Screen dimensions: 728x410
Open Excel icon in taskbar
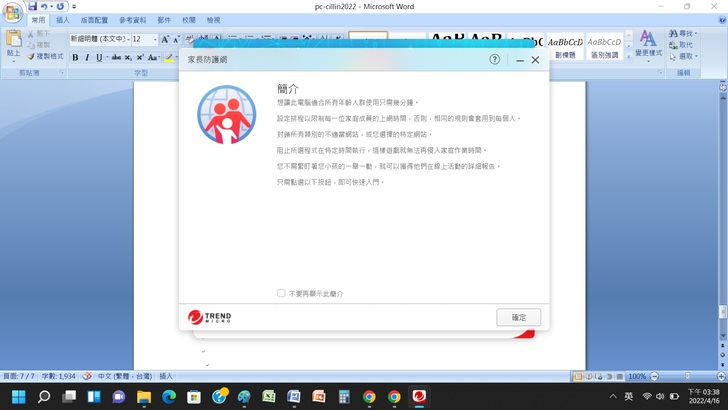pos(269,397)
